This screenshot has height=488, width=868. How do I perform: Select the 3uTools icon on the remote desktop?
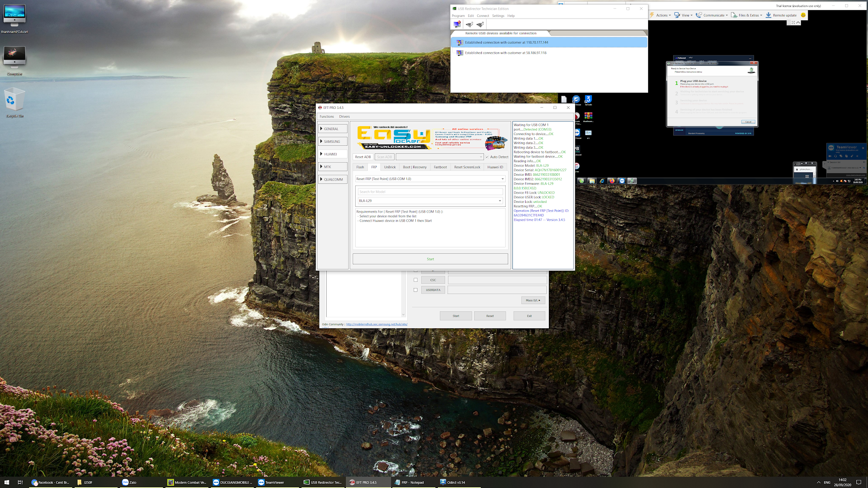pos(588,100)
